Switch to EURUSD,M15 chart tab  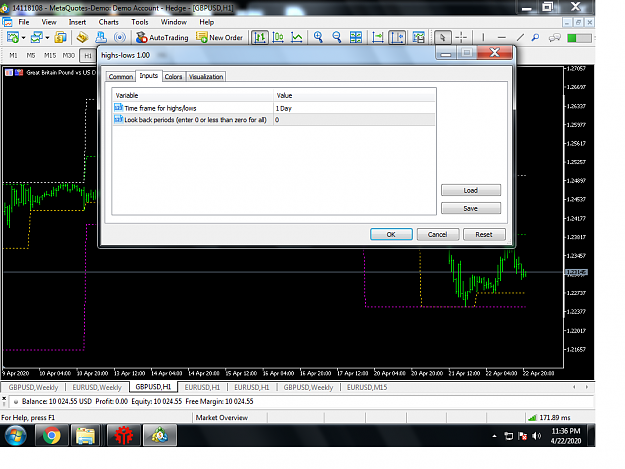coord(367,387)
